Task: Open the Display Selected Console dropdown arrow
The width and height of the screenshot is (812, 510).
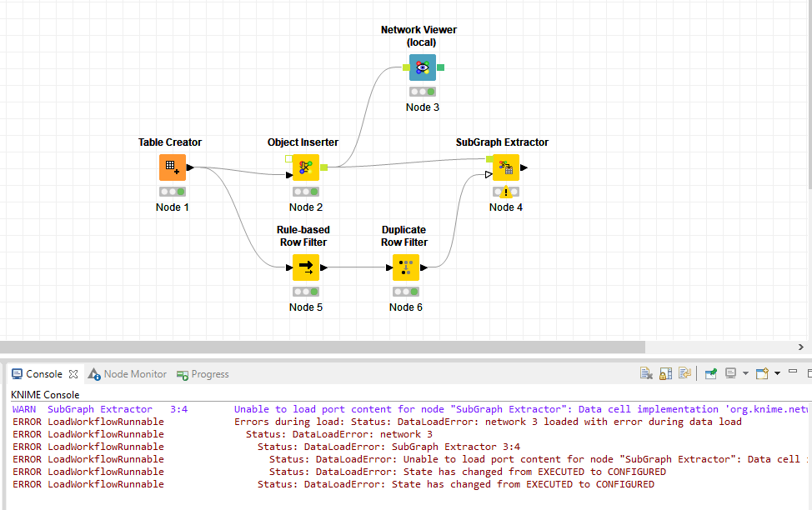Action: click(x=745, y=373)
